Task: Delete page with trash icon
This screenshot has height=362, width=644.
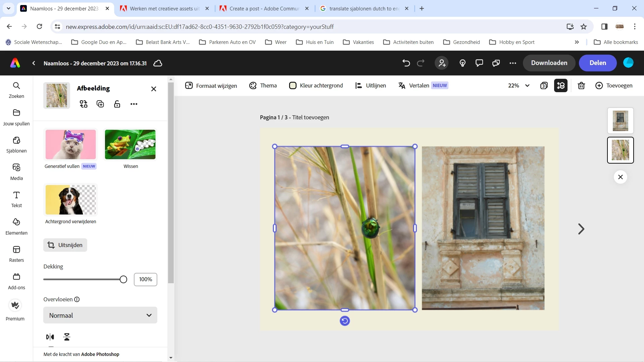Action: [x=581, y=86]
